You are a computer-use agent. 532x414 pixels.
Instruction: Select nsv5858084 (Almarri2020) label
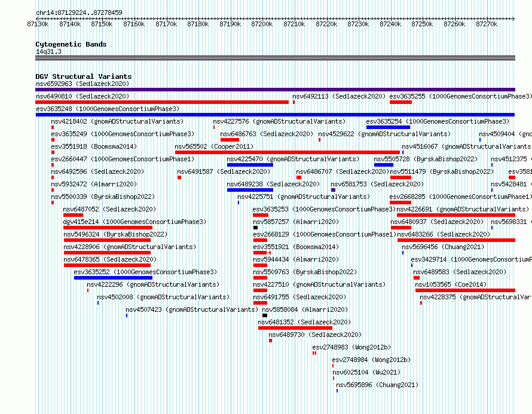(305, 309)
